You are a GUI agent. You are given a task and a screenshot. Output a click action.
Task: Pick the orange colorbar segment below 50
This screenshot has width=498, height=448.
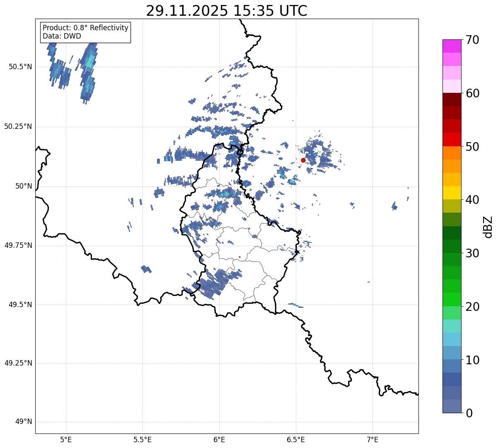pos(452,153)
